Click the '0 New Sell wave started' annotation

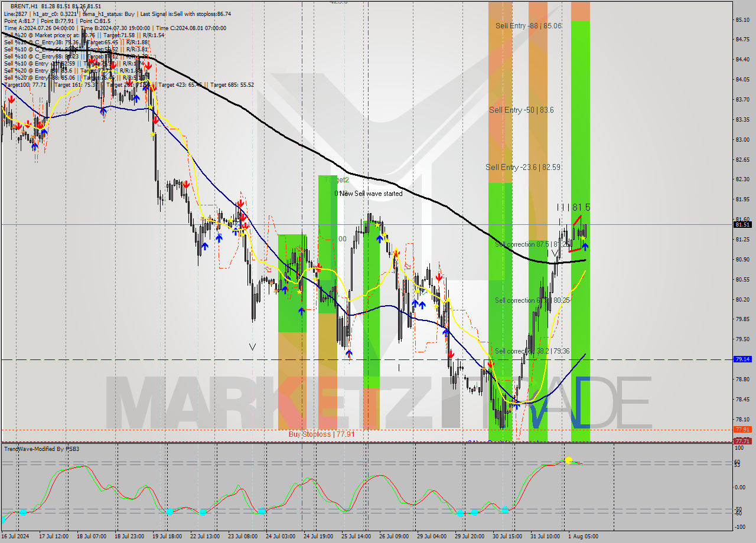pos(369,194)
